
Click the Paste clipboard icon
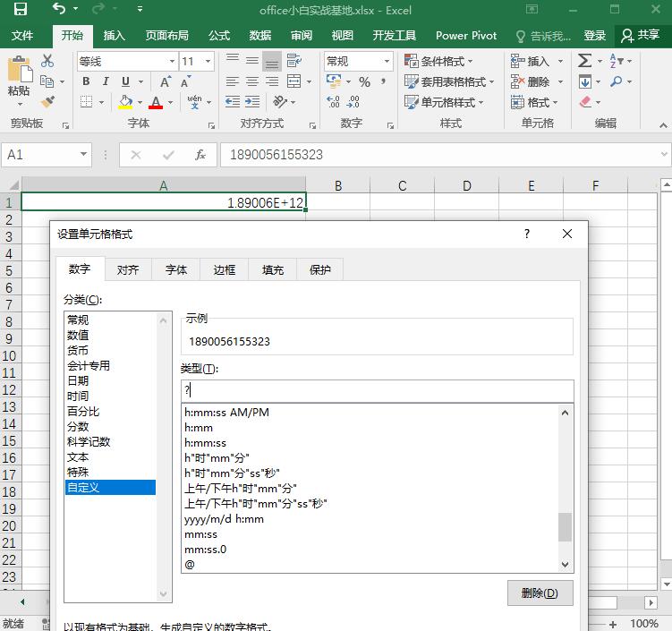coord(20,69)
